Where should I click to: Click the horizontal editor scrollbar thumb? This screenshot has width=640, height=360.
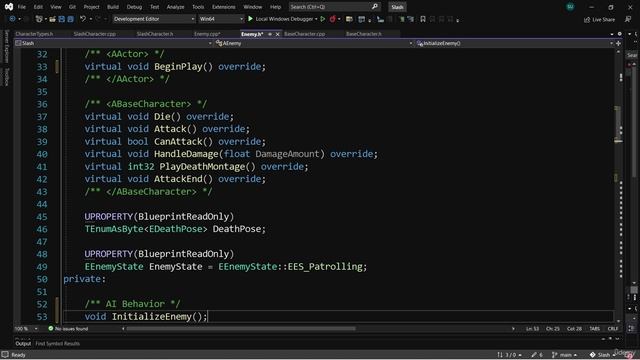pos(241,329)
